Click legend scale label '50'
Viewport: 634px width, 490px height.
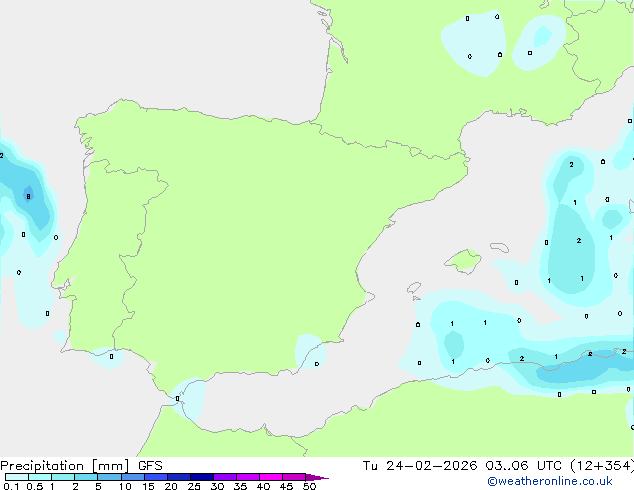click(309, 486)
